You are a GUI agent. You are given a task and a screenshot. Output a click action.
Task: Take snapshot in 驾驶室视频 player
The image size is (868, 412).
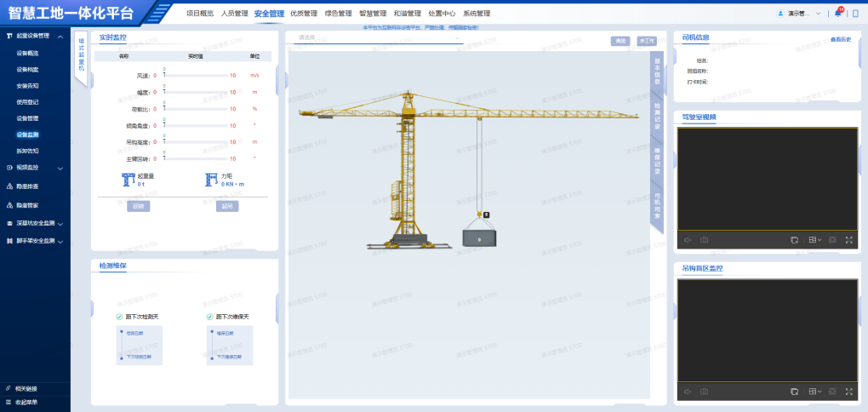tap(704, 240)
